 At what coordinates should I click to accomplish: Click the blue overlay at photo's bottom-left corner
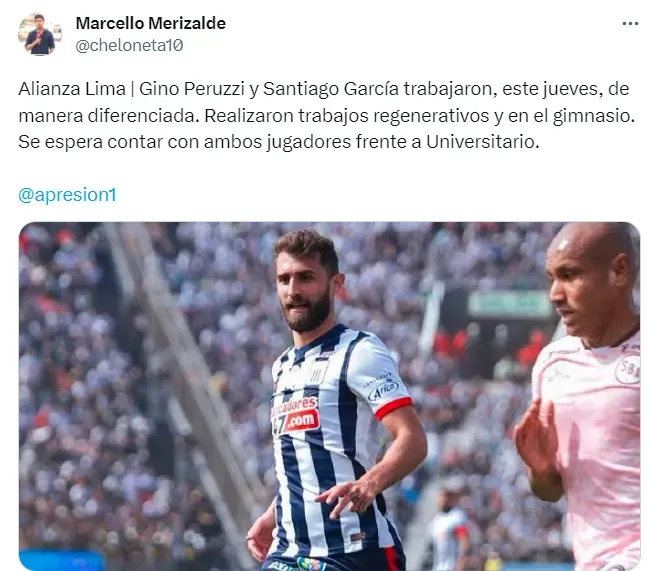click(x=61, y=561)
